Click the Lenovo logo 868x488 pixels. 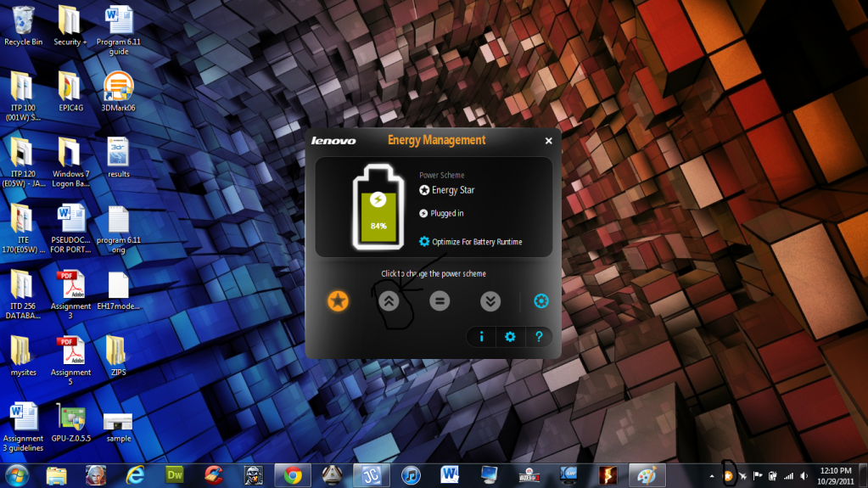pyautogui.click(x=333, y=141)
